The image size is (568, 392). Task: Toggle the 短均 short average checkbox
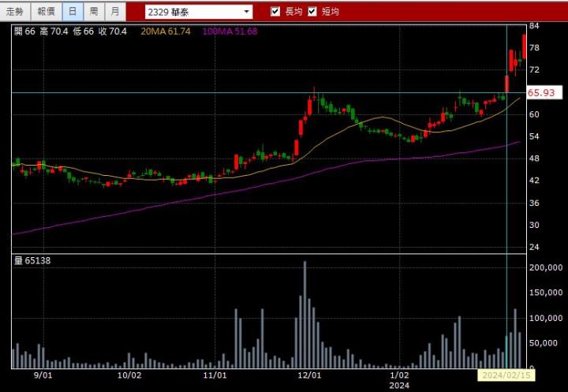[312, 12]
